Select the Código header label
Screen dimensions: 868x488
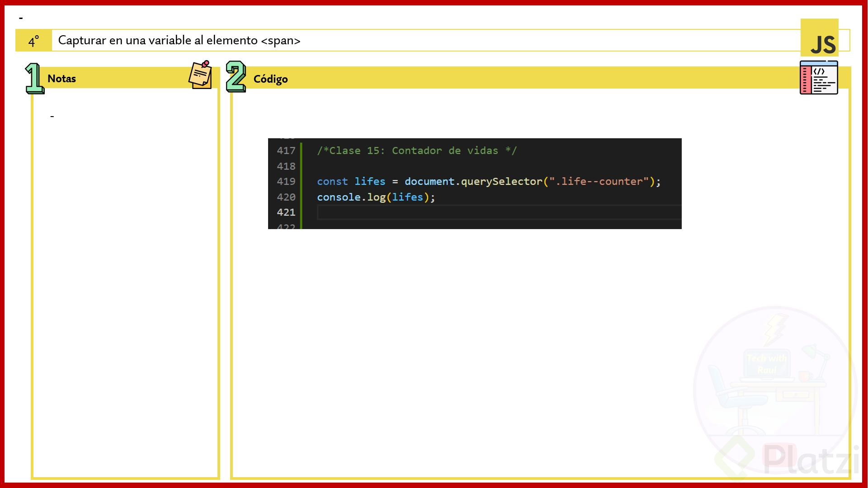270,79
